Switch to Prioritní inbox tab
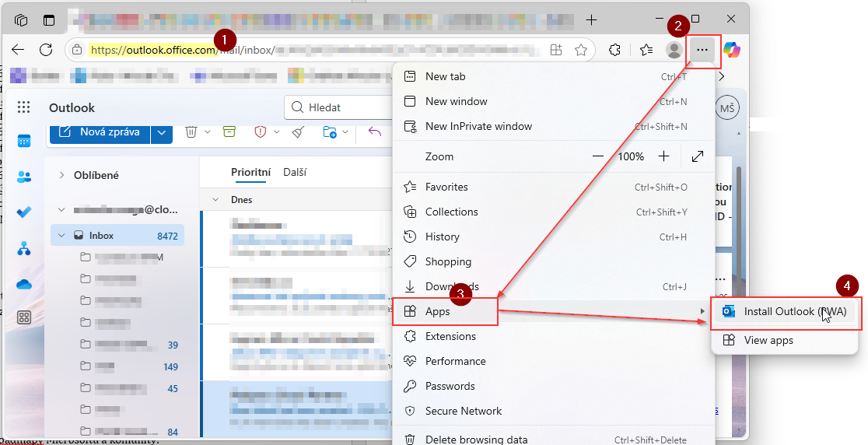 250,172
